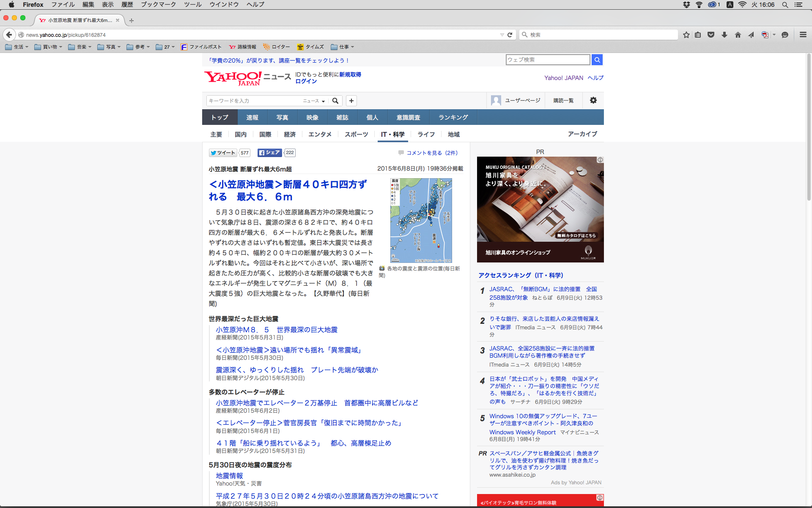Switch to スポーツ category tab

pyautogui.click(x=356, y=134)
